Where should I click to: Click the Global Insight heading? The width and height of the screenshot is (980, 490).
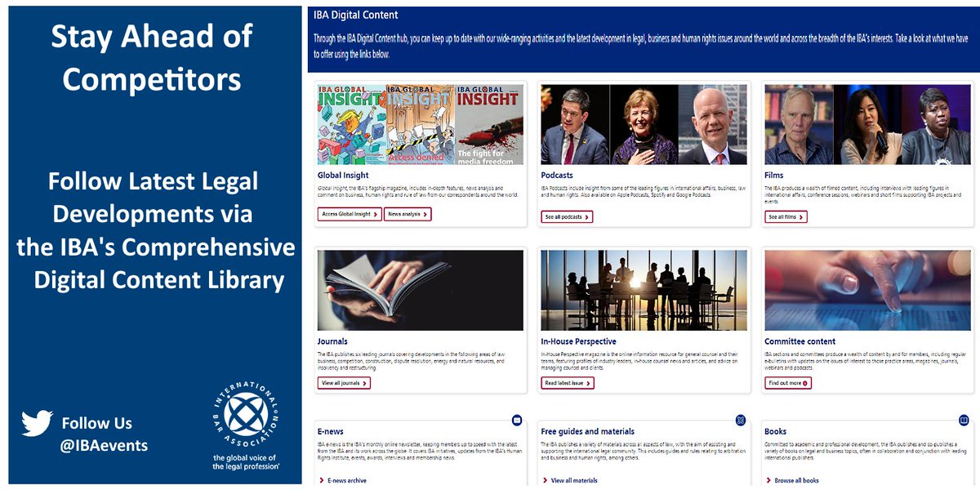point(343,176)
